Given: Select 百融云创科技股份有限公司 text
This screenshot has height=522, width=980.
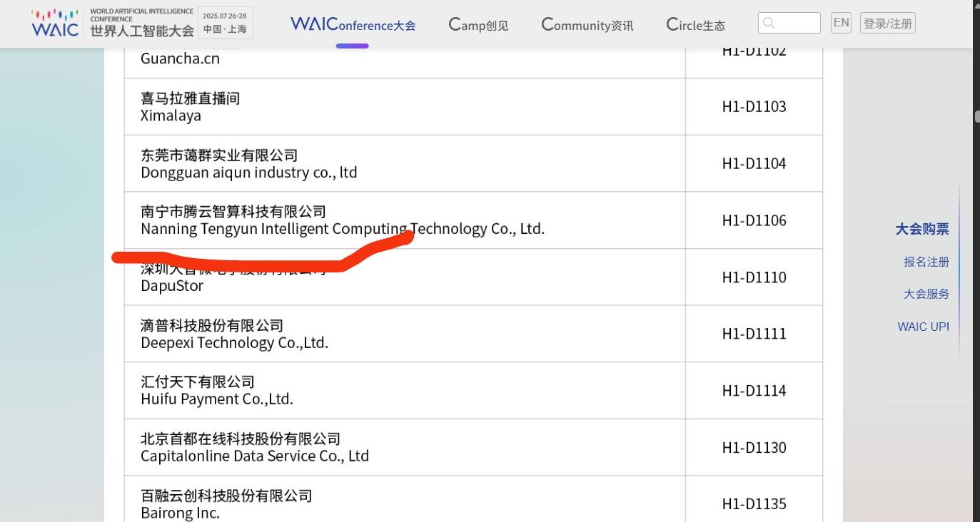Looking at the screenshot, I should 226,496.
